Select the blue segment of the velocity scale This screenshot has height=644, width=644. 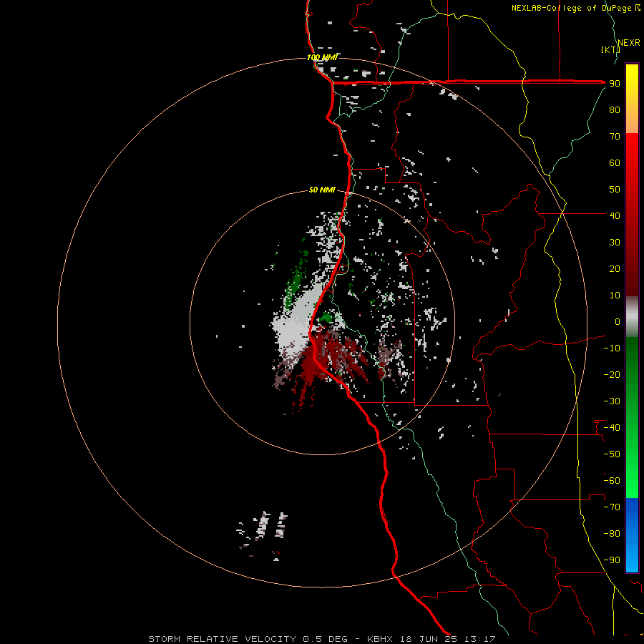pos(632,535)
